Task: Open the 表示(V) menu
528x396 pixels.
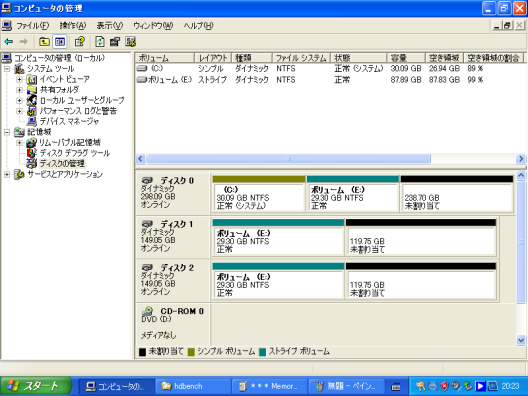Action: [109, 26]
